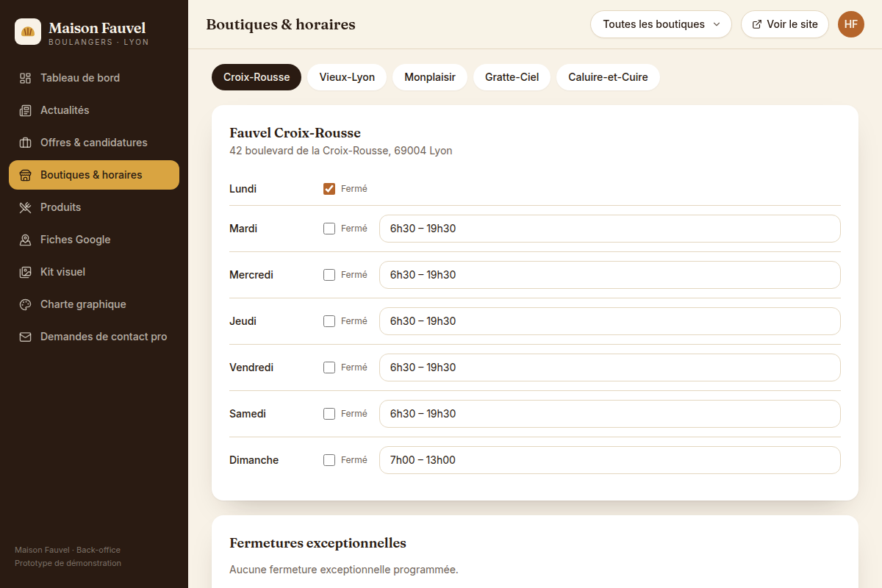Click the Boutiques & horaires page title

point(281,24)
